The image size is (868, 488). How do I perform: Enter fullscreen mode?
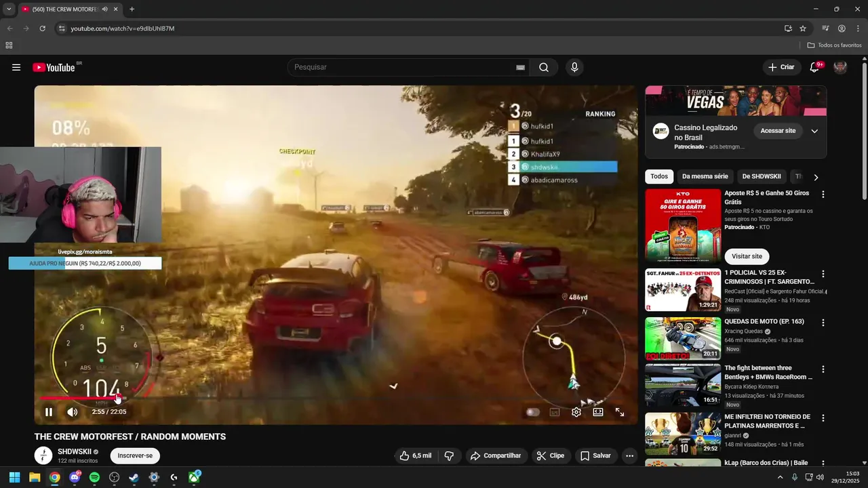(x=620, y=411)
